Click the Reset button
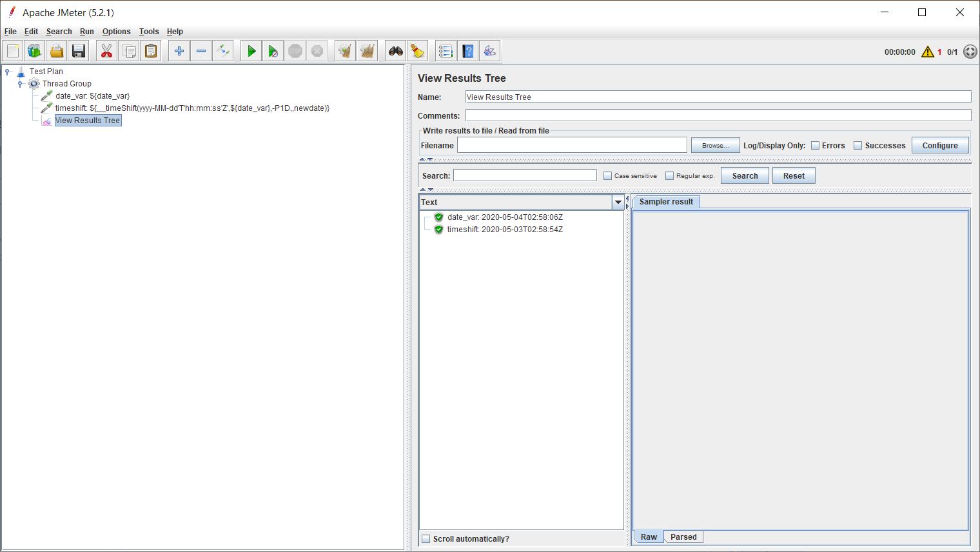The width and height of the screenshot is (980, 552). pyautogui.click(x=794, y=176)
